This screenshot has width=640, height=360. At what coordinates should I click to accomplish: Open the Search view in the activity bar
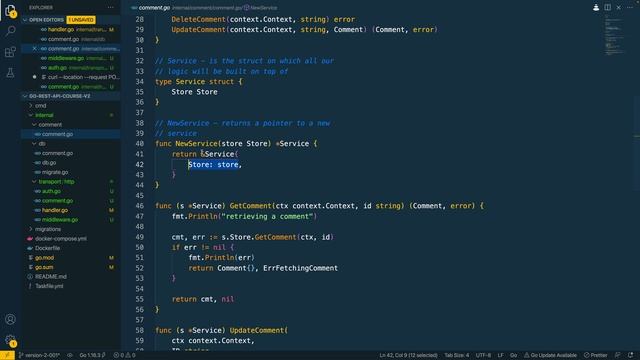10,31
